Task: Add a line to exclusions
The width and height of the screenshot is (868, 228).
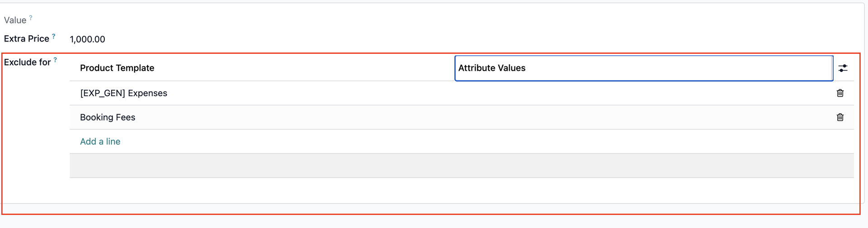Action: pyautogui.click(x=100, y=141)
